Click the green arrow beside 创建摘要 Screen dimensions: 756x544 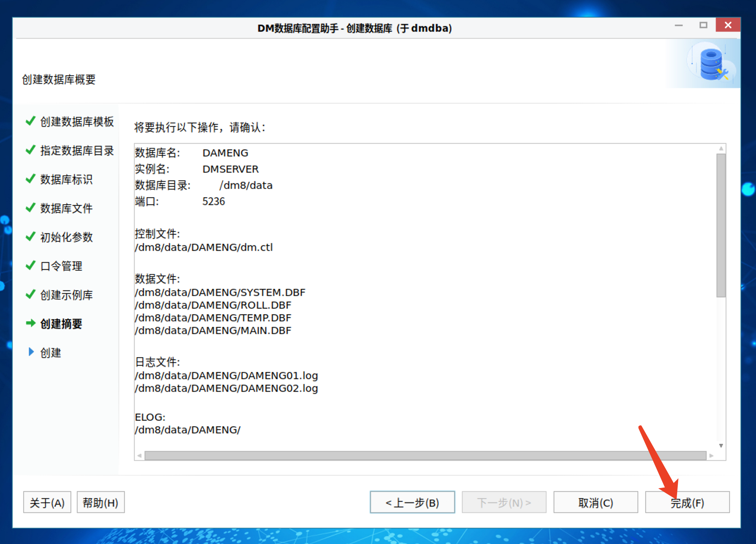(30, 323)
